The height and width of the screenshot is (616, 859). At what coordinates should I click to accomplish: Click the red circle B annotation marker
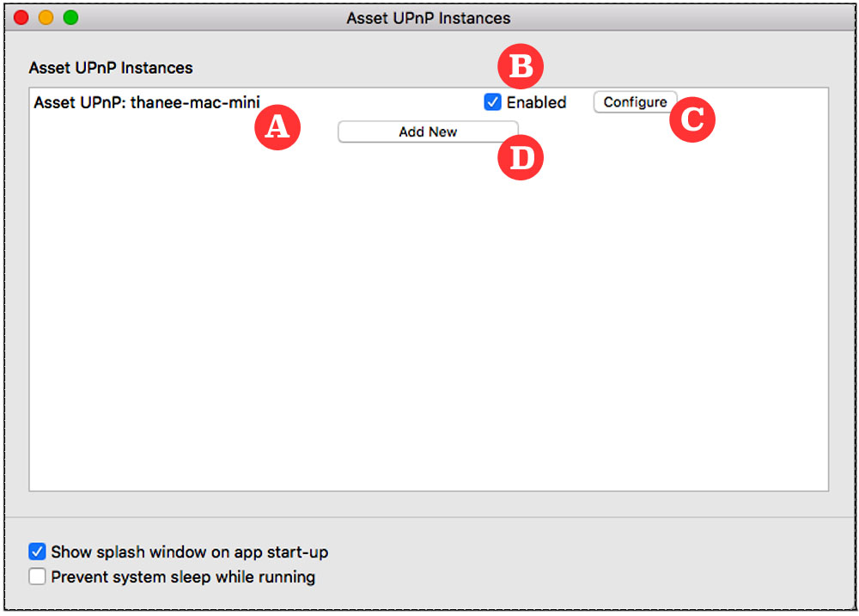[x=521, y=66]
